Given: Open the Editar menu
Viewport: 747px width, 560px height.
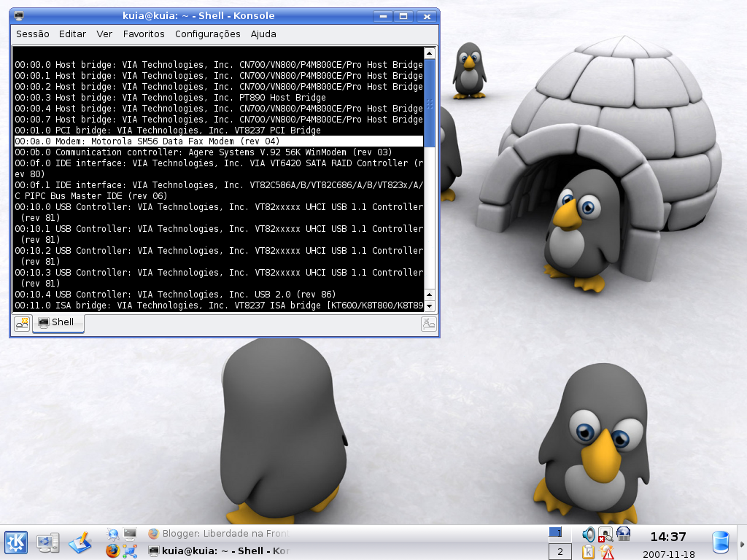Looking at the screenshot, I should point(72,34).
